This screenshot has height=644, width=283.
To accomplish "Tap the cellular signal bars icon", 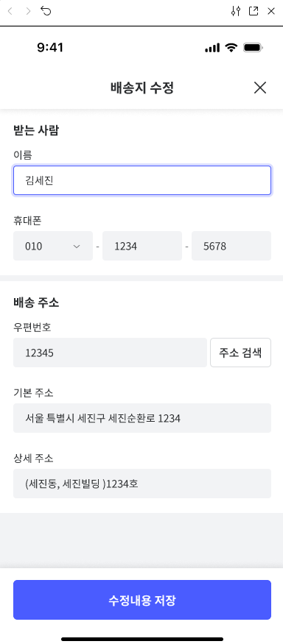I will [212, 48].
